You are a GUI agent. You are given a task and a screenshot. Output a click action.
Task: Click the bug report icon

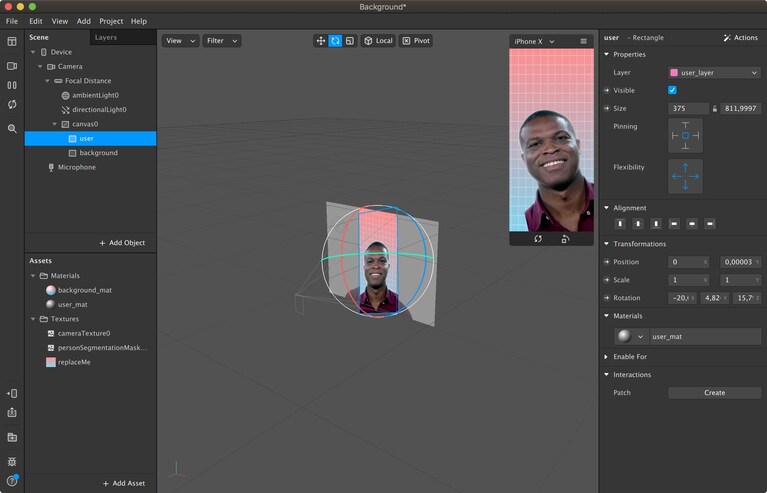click(x=12, y=461)
